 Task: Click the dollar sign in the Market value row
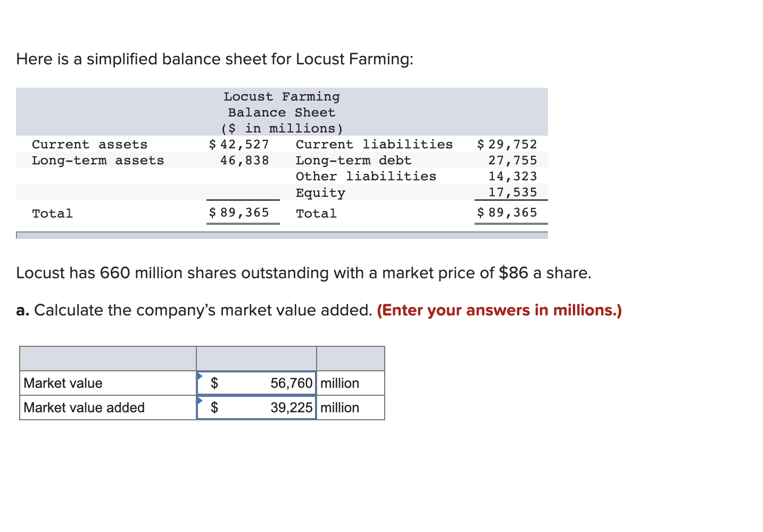215,383
